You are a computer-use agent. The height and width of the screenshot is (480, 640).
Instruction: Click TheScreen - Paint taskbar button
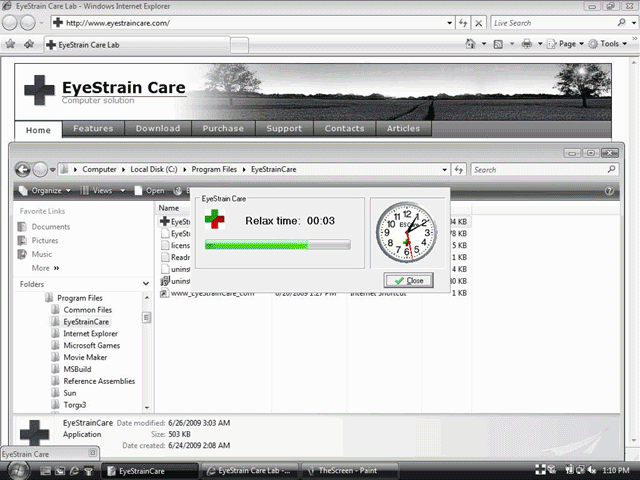pos(349,471)
